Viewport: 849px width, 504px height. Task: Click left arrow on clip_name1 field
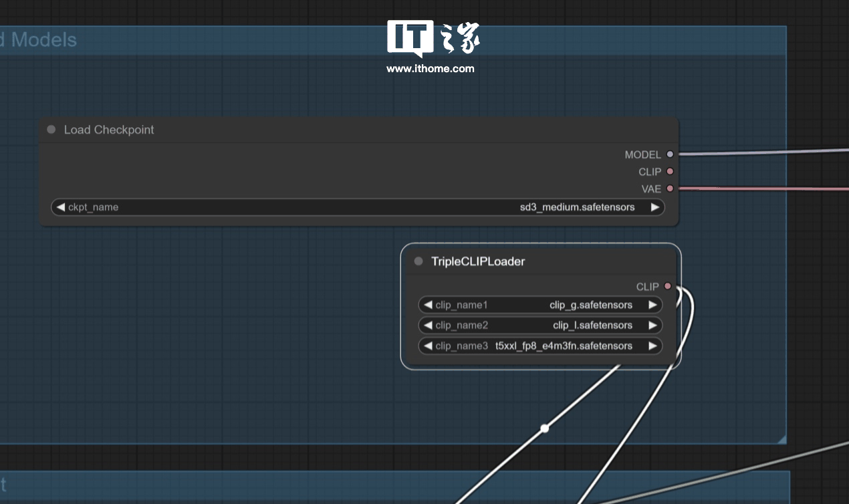click(x=428, y=305)
